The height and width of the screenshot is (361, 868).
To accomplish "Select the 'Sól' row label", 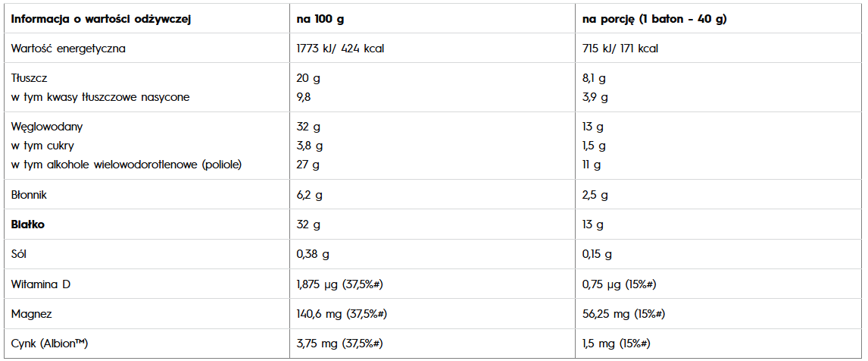I will click(20, 254).
